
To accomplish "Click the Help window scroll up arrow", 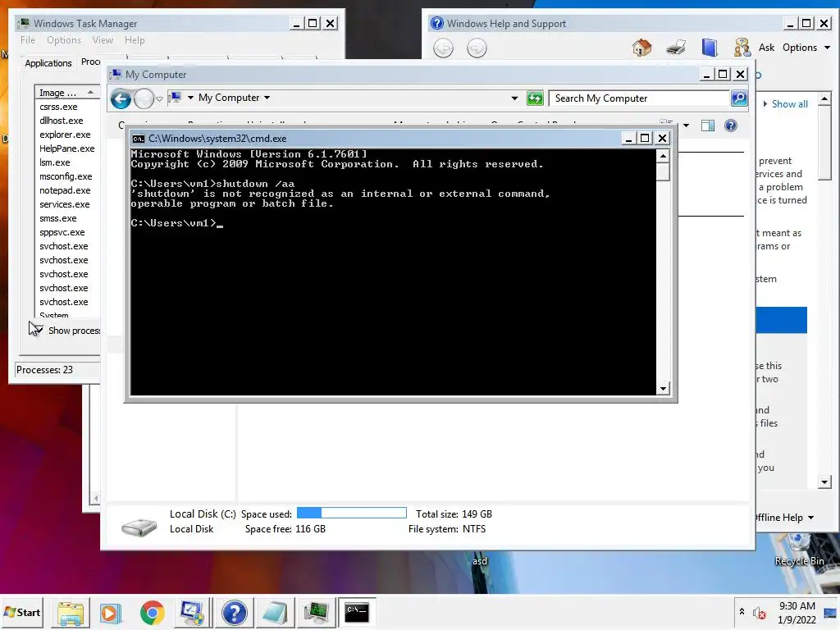I will [825, 98].
